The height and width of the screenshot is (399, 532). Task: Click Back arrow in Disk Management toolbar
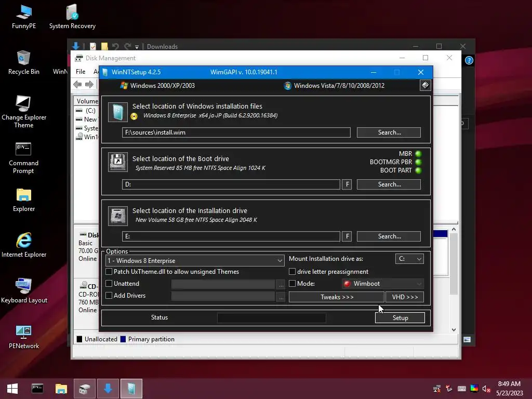(x=77, y=85)
